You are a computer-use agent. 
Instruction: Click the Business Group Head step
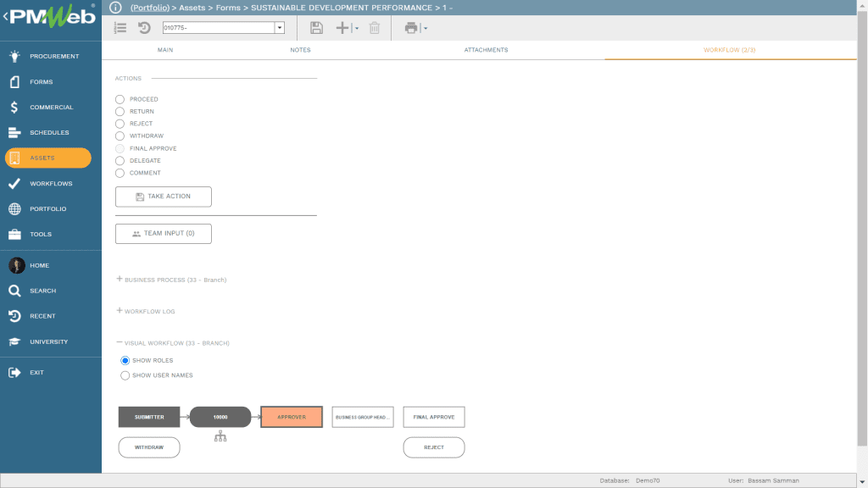363,417
